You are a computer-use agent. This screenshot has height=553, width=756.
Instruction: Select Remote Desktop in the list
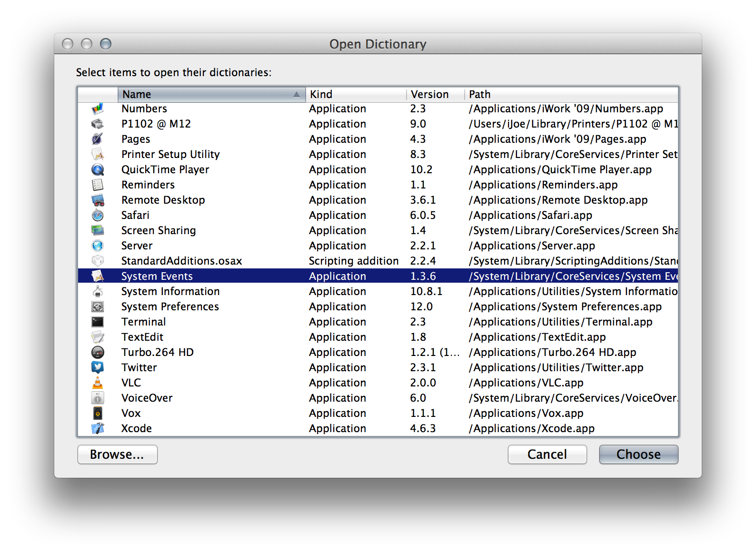pyautogui.click(x=163, y=200)
